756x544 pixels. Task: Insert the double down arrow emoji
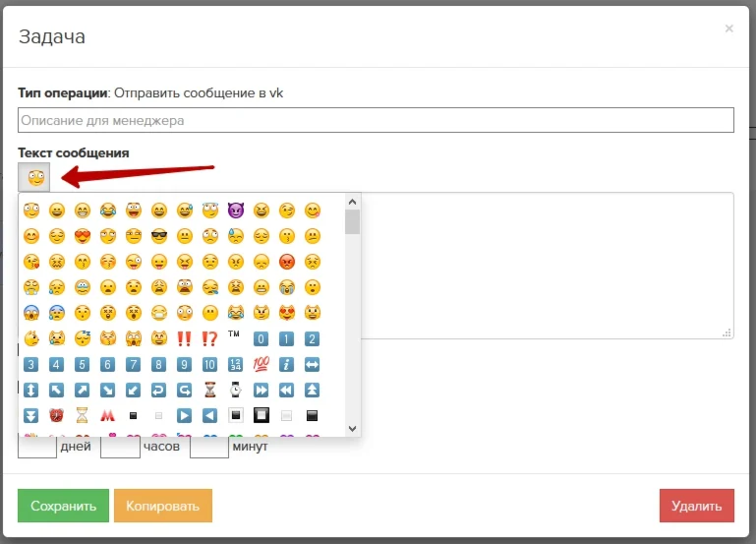30,415
